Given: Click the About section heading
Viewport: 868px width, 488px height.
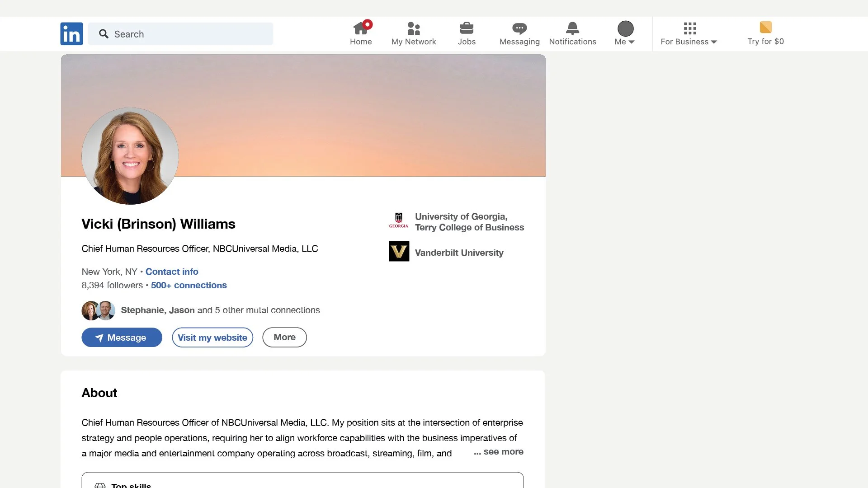Looking at the screenshot, I should [x=99, y=393].
